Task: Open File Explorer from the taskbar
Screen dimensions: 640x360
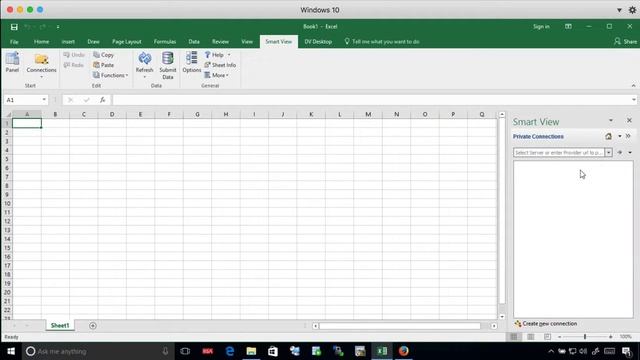Action: click(x=251, y=351)
